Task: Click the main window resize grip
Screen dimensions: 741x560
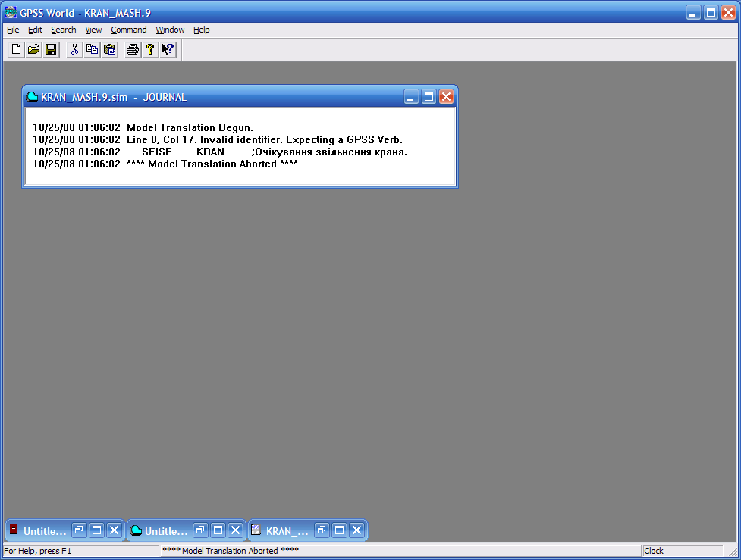Action: pyautogui.click(x=733, y=552)
